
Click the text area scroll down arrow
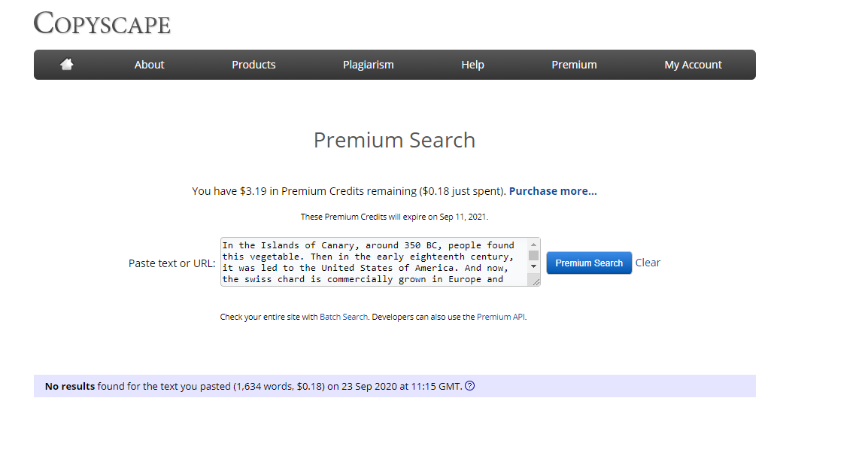pyautogui.click(x=533, y=266)
